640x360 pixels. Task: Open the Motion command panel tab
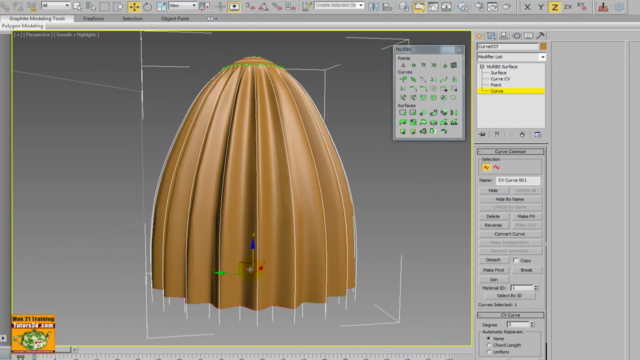[x=516, y=36]
